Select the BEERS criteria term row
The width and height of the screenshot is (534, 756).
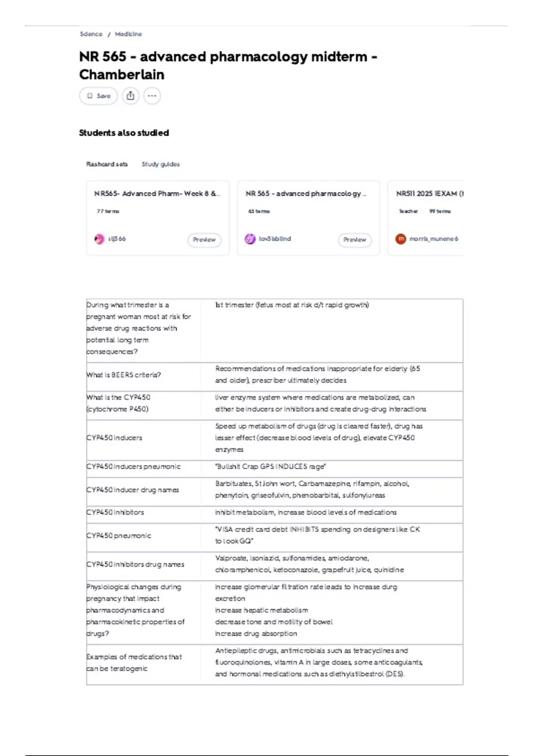point(275,375)
